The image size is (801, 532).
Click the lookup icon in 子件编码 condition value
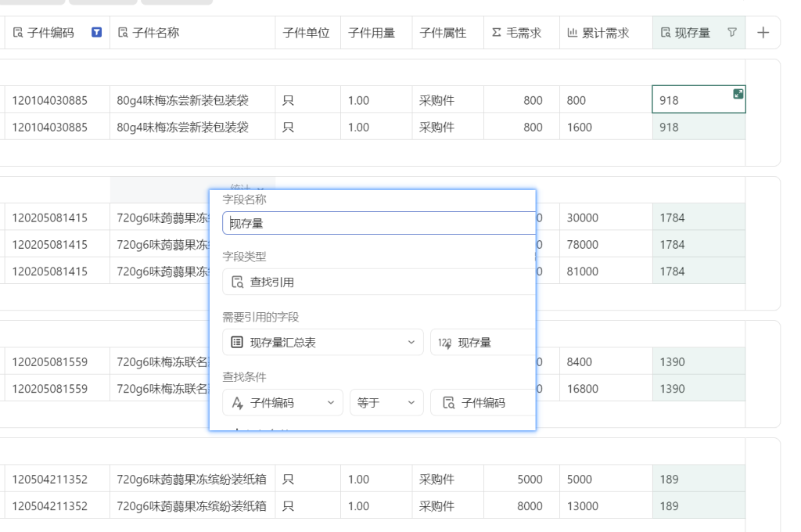coord(448,403)
